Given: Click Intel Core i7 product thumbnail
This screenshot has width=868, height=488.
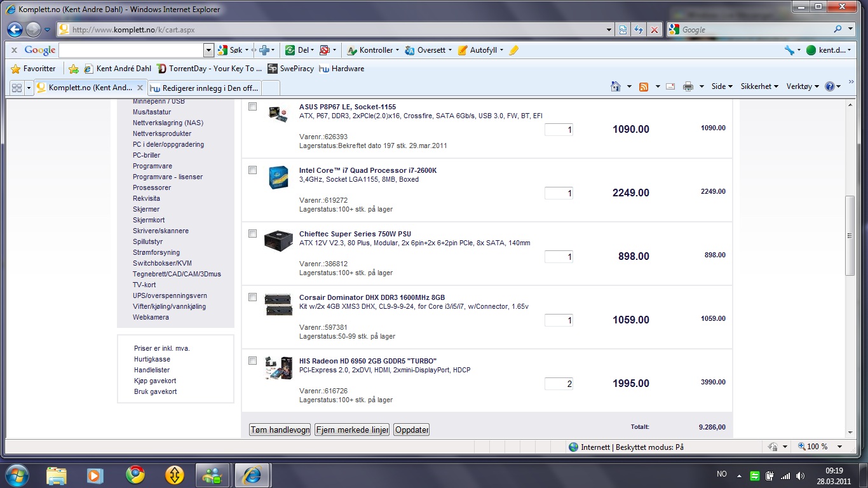Looking at the screenshot, I should [278, 177].
